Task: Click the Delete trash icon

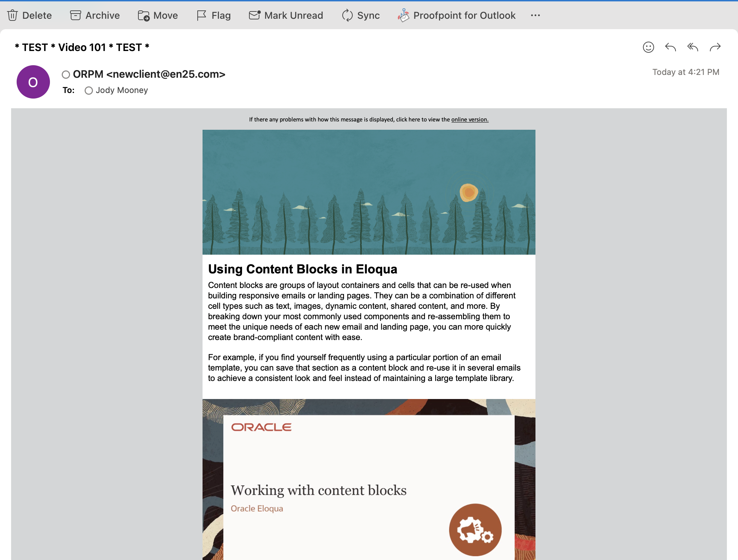Action: pos(12,16)
